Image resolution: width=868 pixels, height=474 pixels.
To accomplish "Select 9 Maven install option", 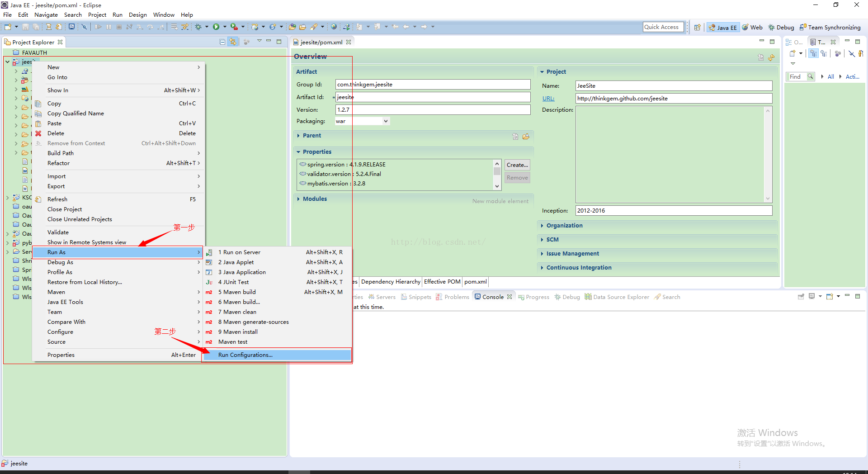I will [x=277, y=332].
